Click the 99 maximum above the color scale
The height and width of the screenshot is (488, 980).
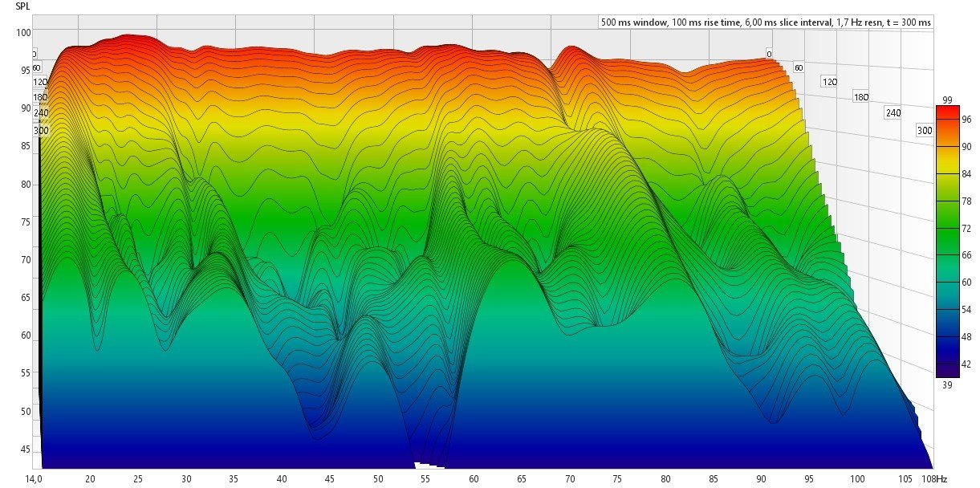(947, 99)
